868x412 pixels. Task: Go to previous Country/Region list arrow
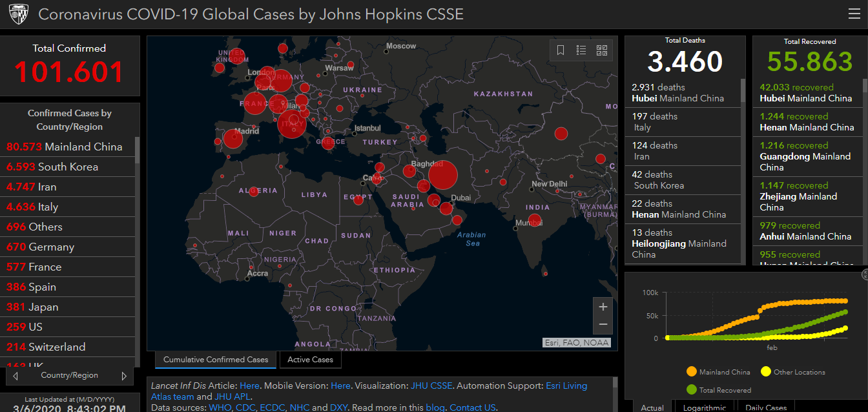[15, 376]
